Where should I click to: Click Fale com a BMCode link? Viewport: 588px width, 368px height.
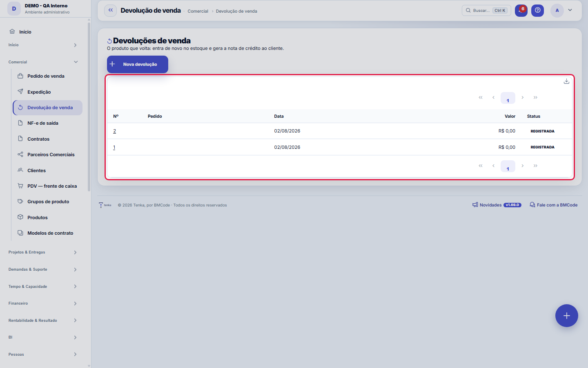pos(554,205)
